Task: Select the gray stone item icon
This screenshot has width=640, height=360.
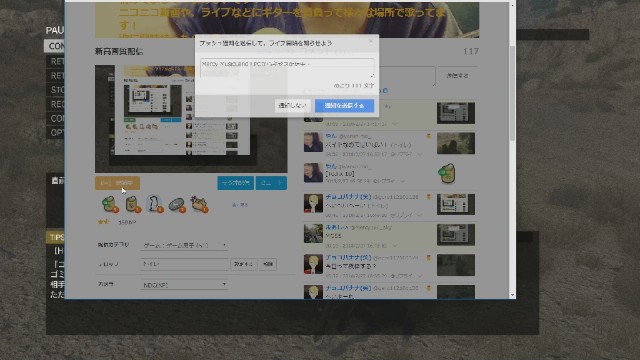Action: click(177, 204)
